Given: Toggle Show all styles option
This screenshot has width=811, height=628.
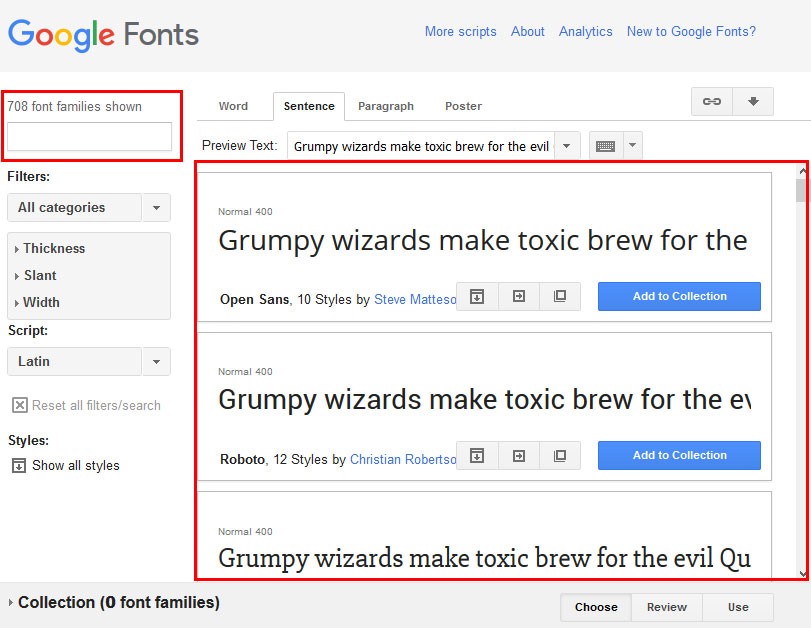Looking at the screenshot, I should point(66,466).
